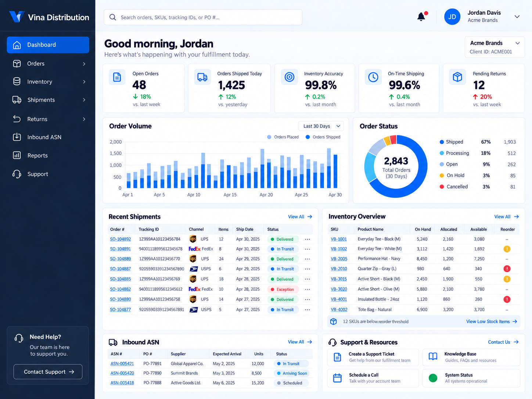Viewport: 532px width, 399px height.
Task: Toggle the Orders Shipped legend series
Action: tap(323, 137)
